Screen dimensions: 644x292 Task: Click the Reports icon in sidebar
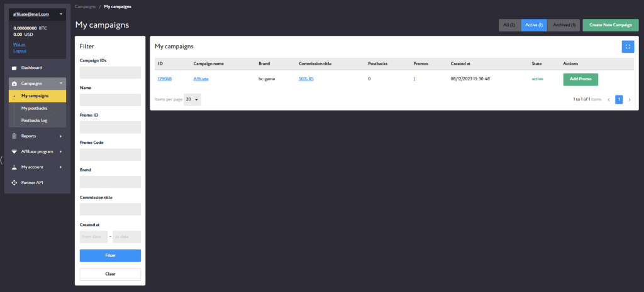[14, 136]
